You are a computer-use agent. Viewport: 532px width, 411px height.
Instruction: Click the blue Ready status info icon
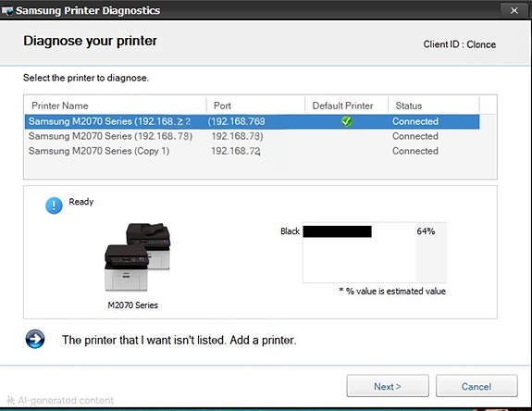click(54, 205)
